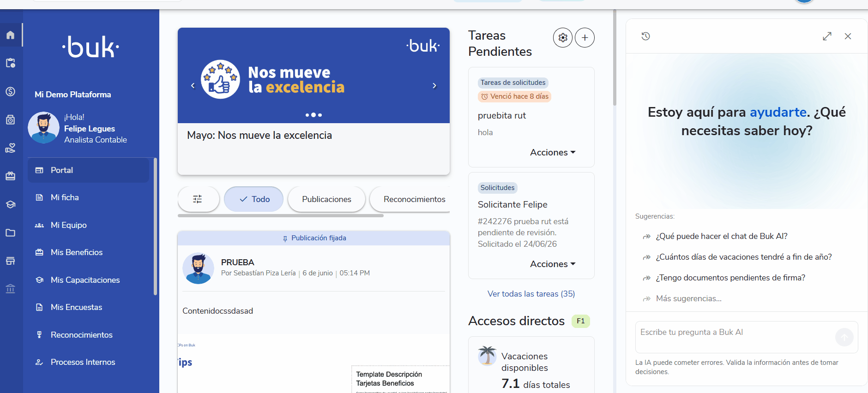Select suggestion about vacation days at year end
This screenshot has width=868, height=393.
click(x=744, y=257)
